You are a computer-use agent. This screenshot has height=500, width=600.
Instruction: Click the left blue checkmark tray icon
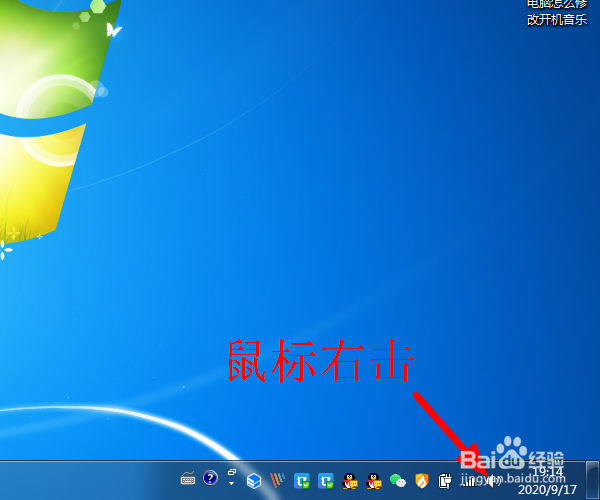pyautogui.click(x=302, y=481)
